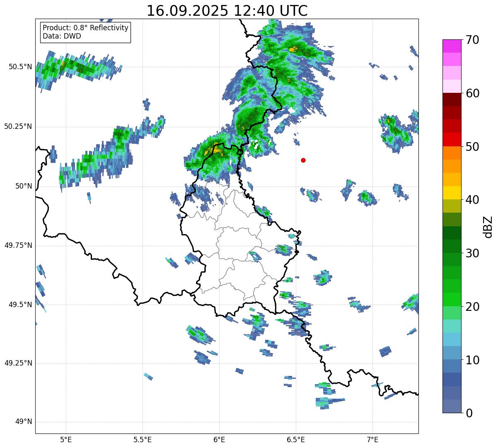Click the 0 colorbar tick label
Screen dimensions: 498x448
click(x=469, y=413)
